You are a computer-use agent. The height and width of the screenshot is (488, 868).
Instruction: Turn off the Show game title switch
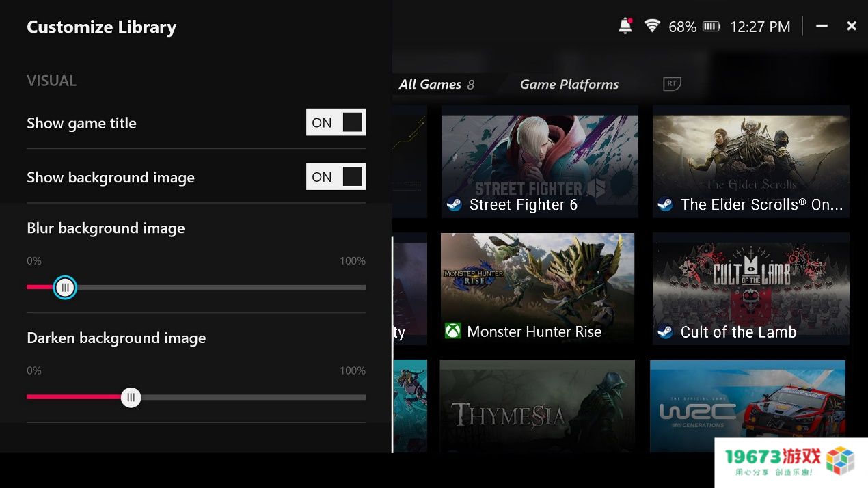(336, 122)
